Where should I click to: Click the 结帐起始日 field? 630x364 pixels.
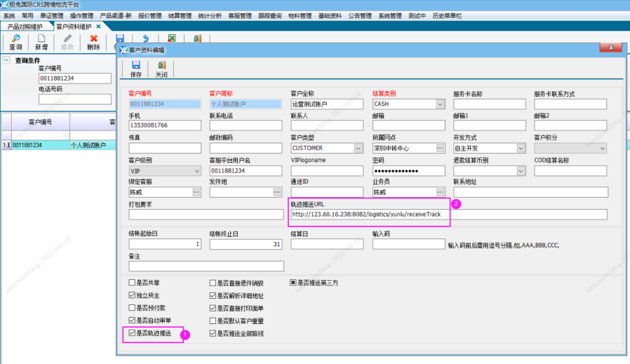click(x=165, y=244)
